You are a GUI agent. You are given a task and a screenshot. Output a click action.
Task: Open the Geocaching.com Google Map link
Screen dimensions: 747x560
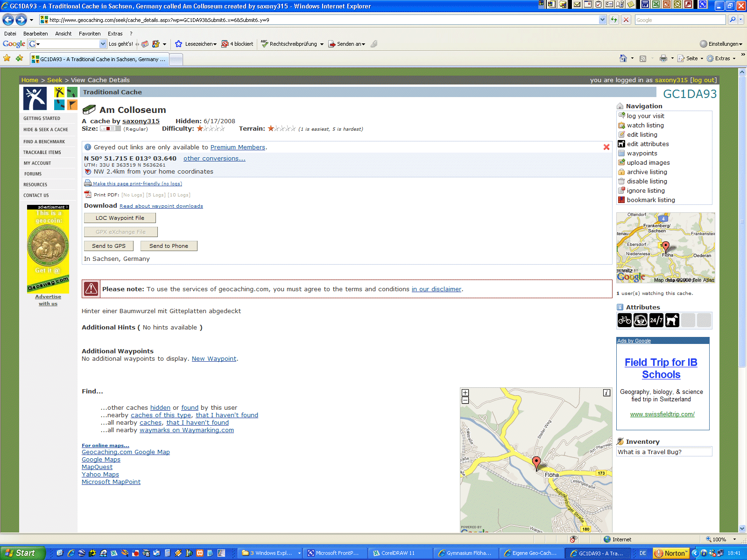126,452
